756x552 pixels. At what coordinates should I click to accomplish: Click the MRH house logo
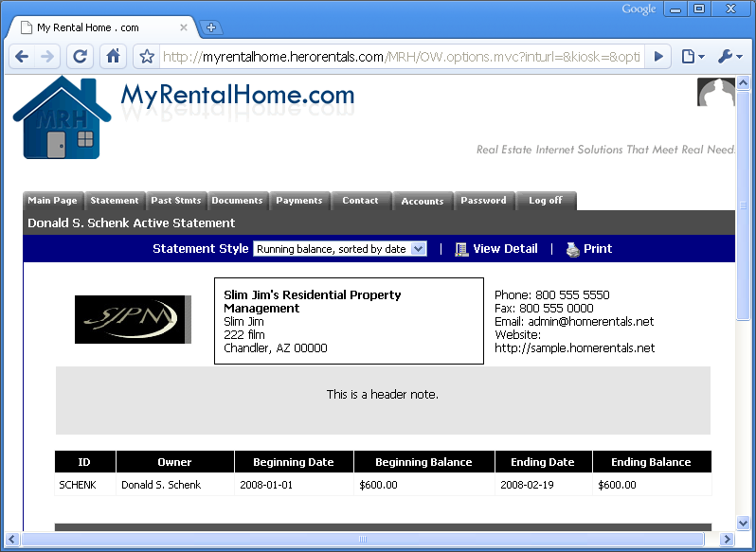[62, 118]
